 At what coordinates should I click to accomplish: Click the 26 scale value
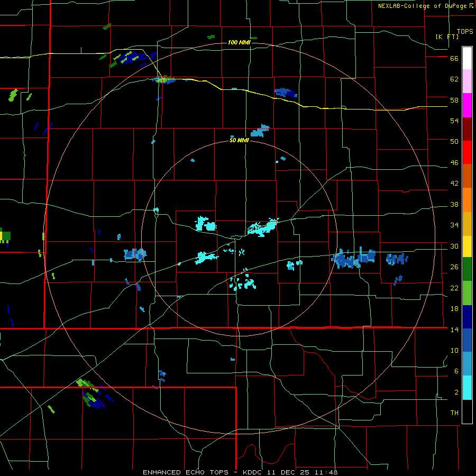[x=454, y=267]
